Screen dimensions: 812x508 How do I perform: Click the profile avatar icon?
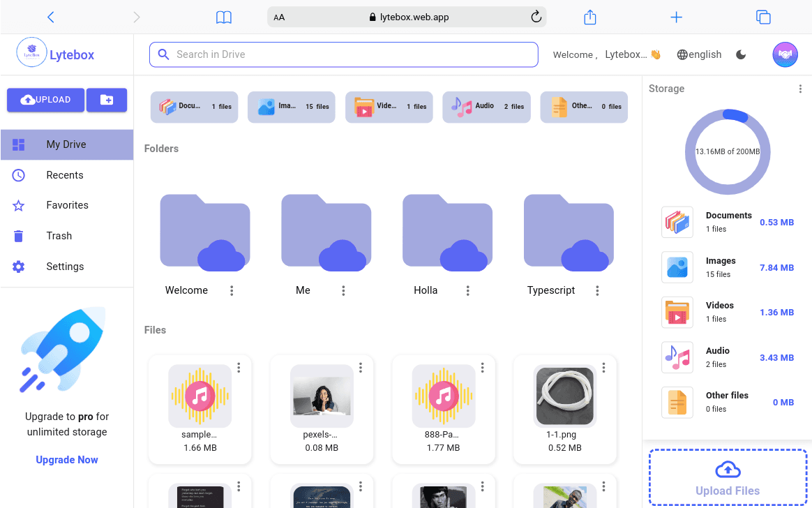pyautogui.click(x=785, y=54)
